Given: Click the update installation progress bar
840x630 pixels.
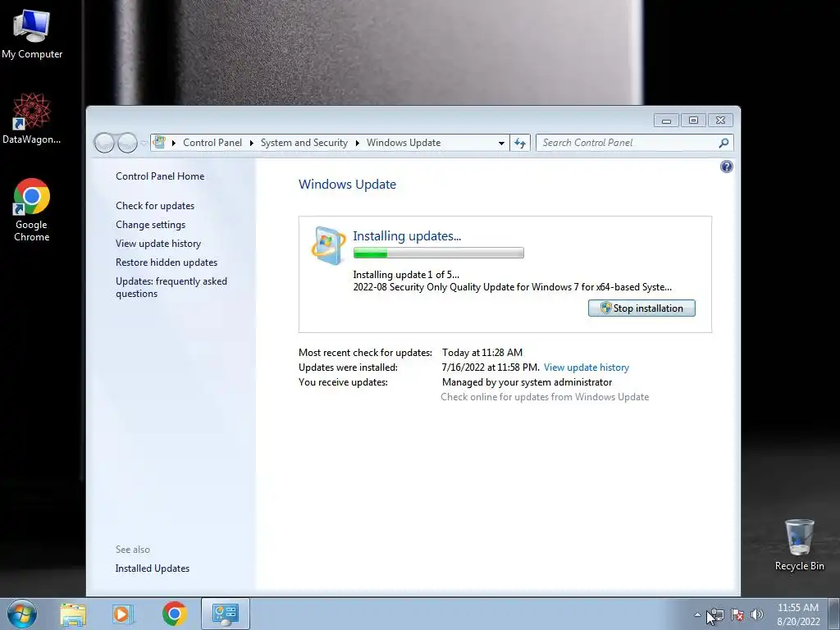Looking at the screenshot, I should click(438, 253).
